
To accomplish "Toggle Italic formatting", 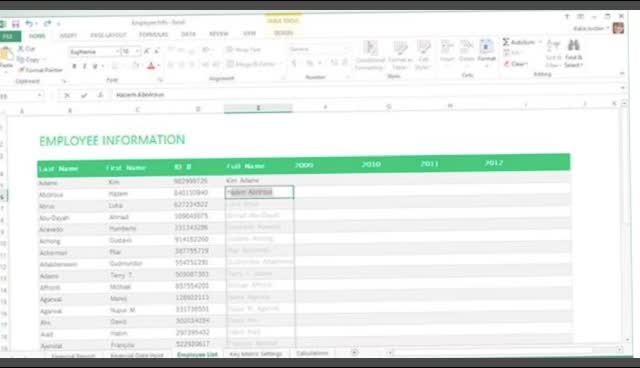I will click(84, 66).
